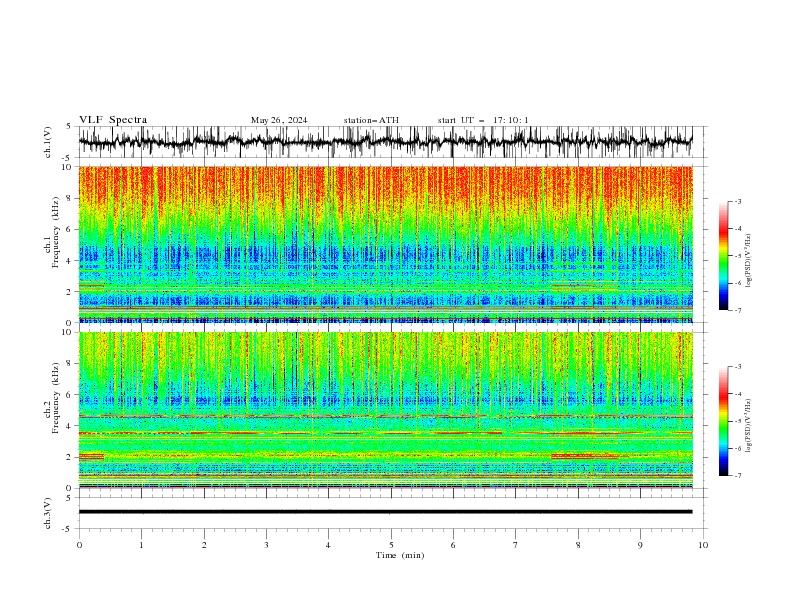The image size is (792, 612).
Task: Click the ch.2 colorbar 'log(PSD)(V²/Hz)' label
Action: [748, 426]
